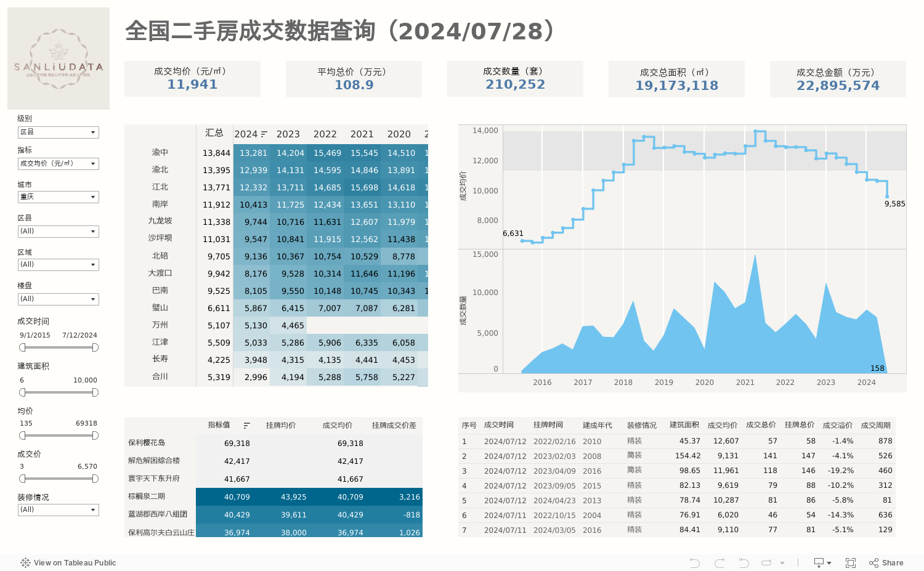Click the 成交溢价 column header
The image size is (924, 571).
pos(838,425)
